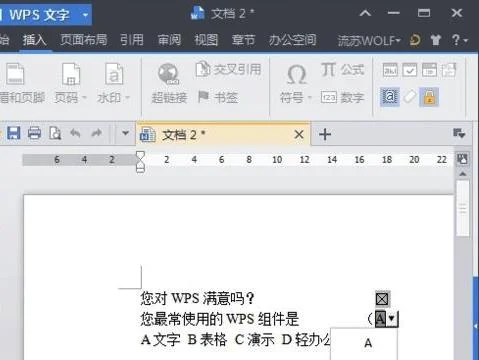Toggle the crossed checkbox in the document
Image resolution: width=479 pixels, height=360 pixels.
tap(382, 299)
